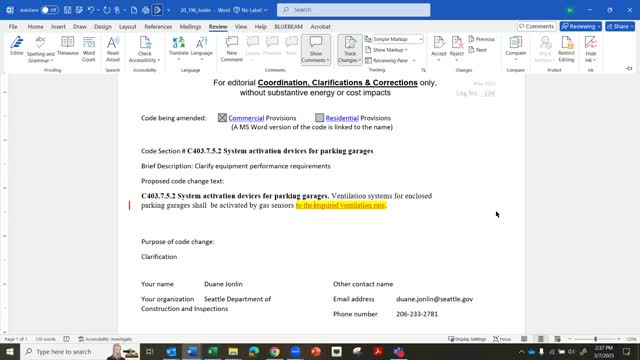Open the Compare documents tool

click(516, 48)
